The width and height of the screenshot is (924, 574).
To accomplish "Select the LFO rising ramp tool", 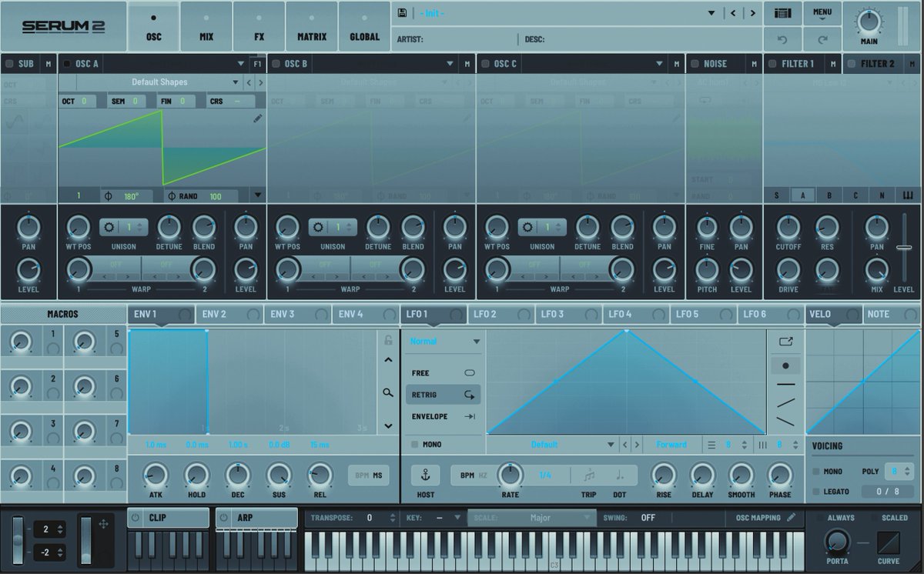I will (x=785, y=402).
